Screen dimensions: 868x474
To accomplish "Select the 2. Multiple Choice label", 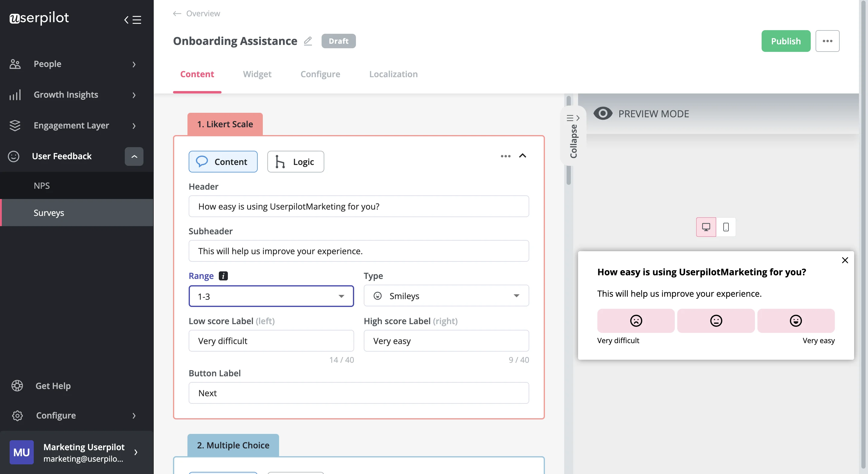I will (x=233, y=445).
